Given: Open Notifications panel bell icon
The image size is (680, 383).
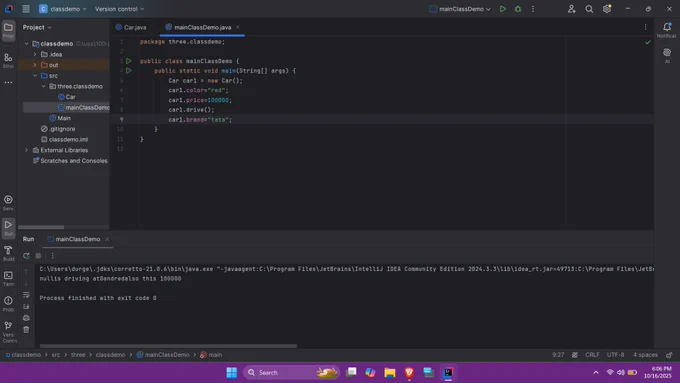Looking at the screenshot, I should (667, 29).
